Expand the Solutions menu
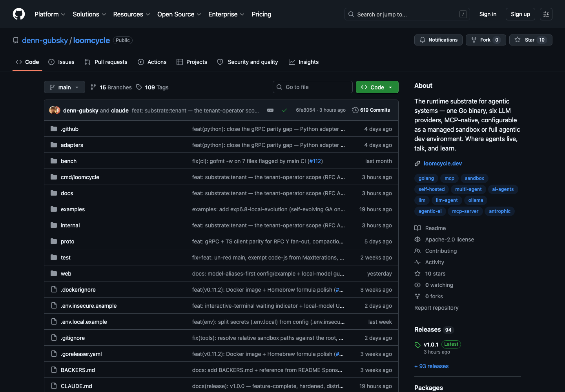The image size is (565, 392). 89,14
